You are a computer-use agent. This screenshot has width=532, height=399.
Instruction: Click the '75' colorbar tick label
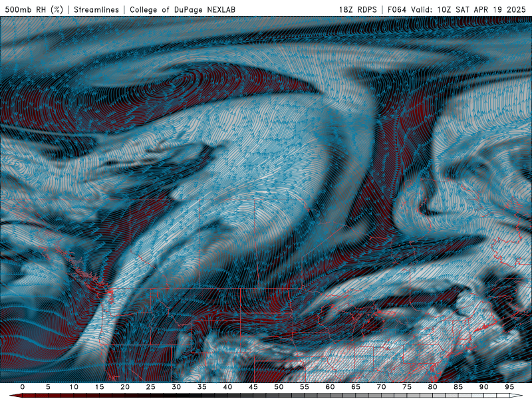[407, 387]
